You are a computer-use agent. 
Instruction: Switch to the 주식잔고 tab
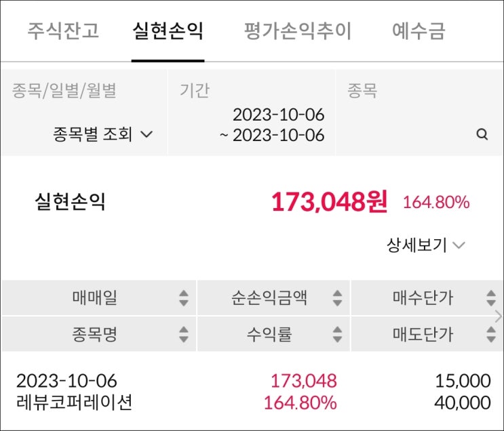(x=63, y=32)
